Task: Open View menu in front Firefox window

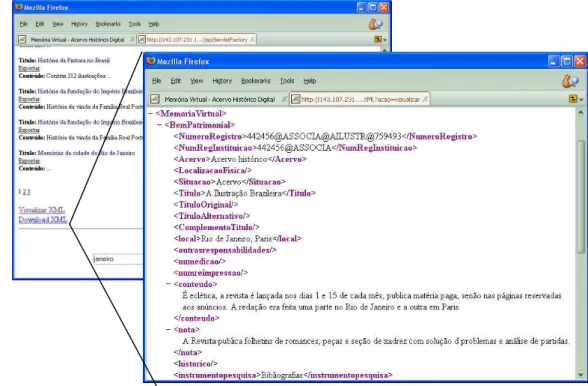Action: coord(196,81)
